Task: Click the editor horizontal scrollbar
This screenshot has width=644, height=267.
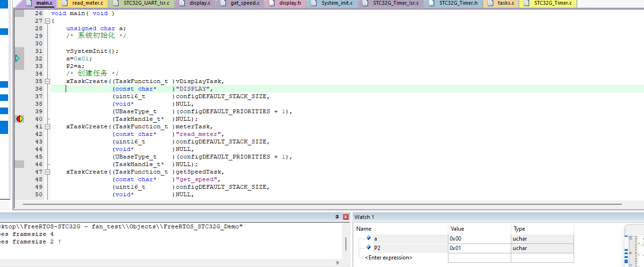Action: (x=322, y=204)
